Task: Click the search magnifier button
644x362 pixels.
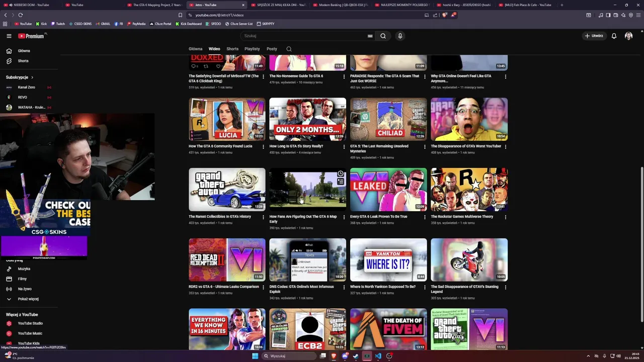Action: [383, 36]
